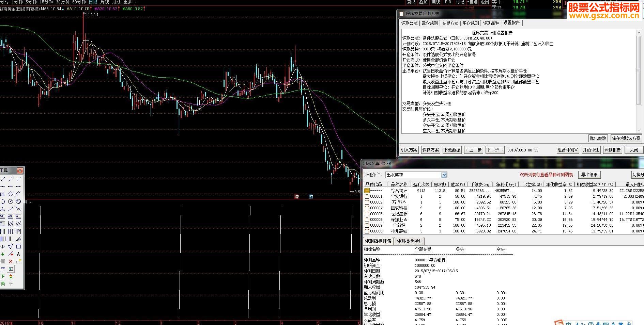
Task: Click the 下载数据 button
Action: click(x=452, y=150)
